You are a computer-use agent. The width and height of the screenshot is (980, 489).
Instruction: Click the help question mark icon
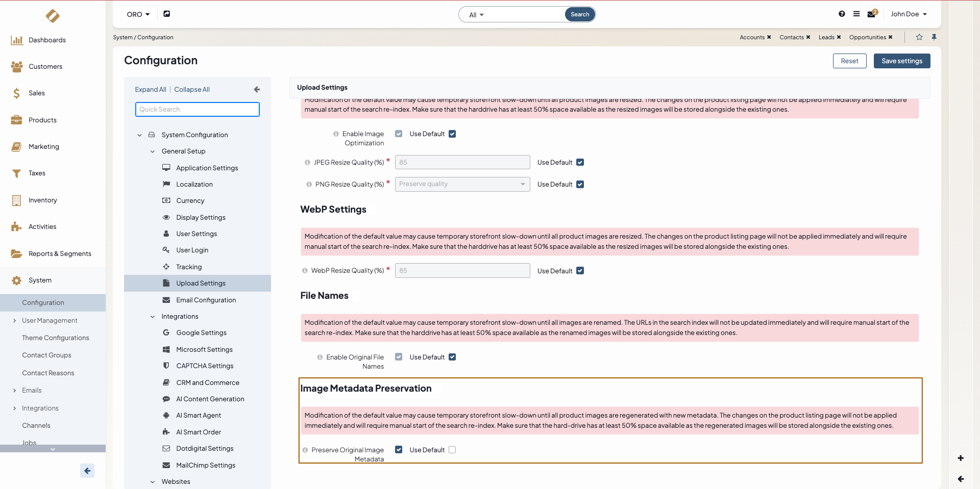[842, 14]
